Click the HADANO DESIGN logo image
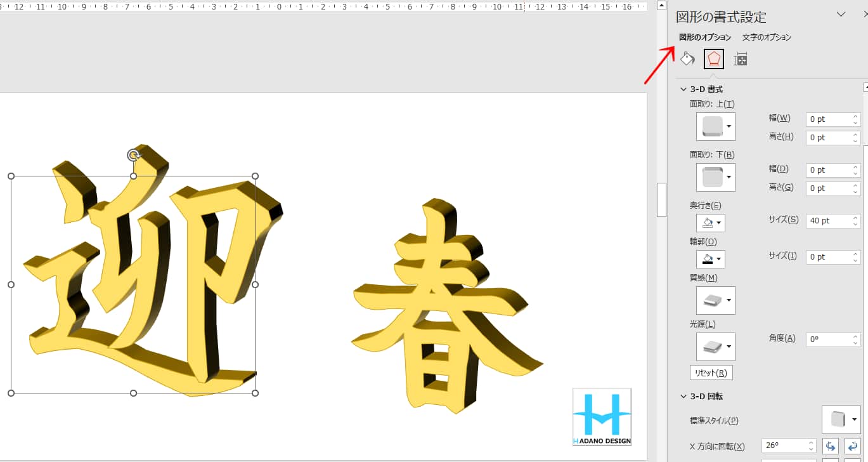Viewport: 868px width, 462px height. (x=601, y=416)
